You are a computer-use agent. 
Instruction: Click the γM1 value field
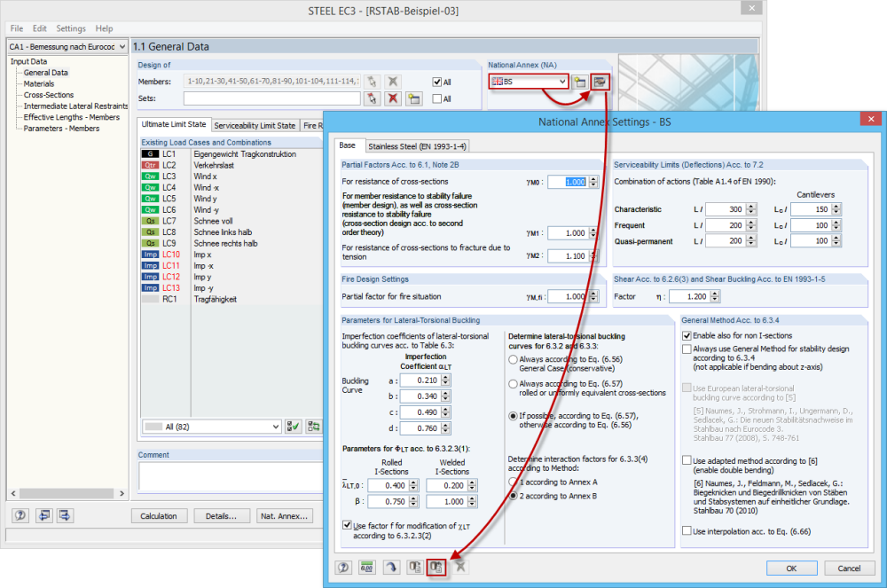point(569,233)
